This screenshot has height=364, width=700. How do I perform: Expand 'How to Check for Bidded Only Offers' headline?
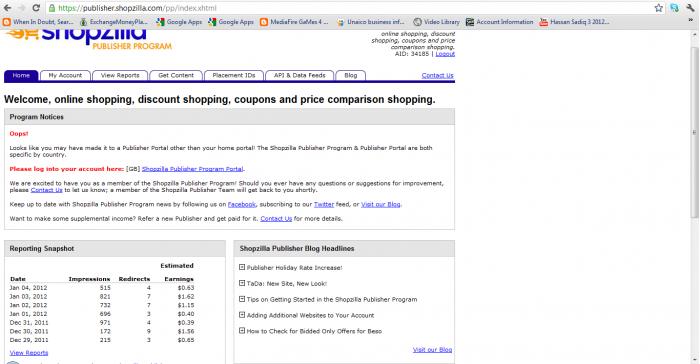click(242, 331)
